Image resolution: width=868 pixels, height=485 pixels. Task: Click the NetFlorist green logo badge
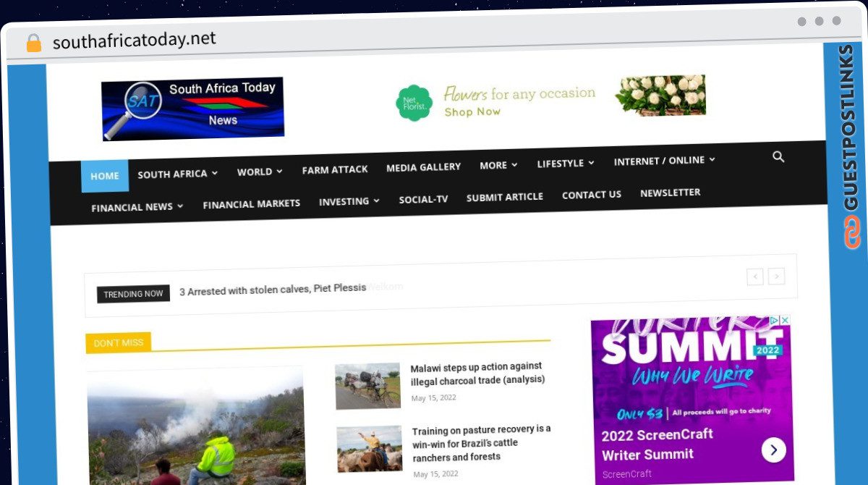(414, 103)
